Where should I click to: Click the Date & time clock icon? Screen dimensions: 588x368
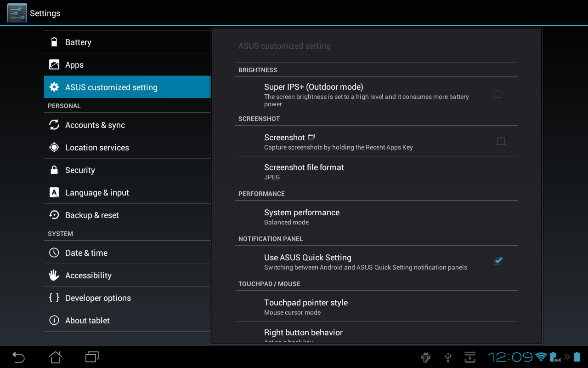tap(54, 253)
